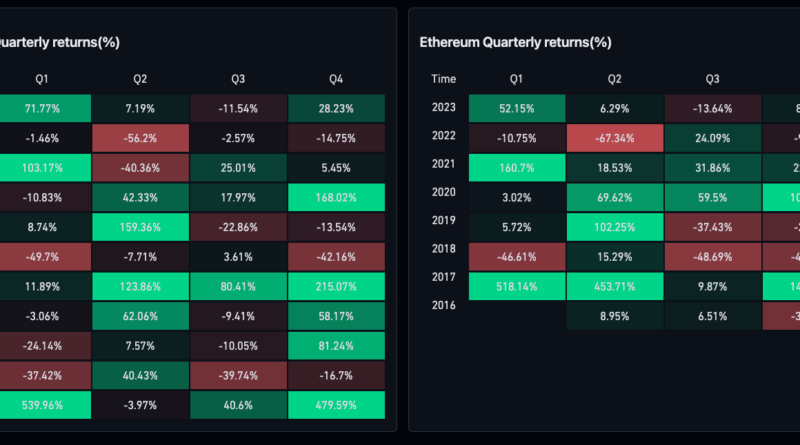Click the 2016 row label
Screen dimensions: 800x445
point(443,304)
